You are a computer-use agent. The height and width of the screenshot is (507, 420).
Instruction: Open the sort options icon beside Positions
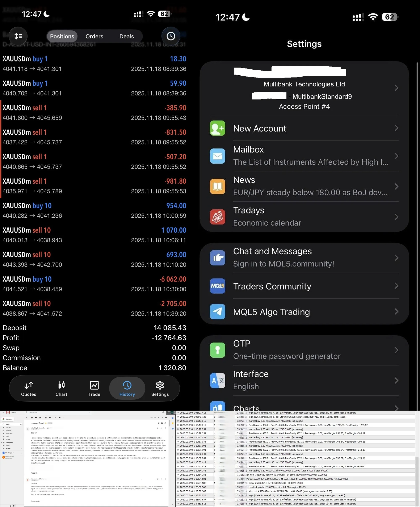18,36
